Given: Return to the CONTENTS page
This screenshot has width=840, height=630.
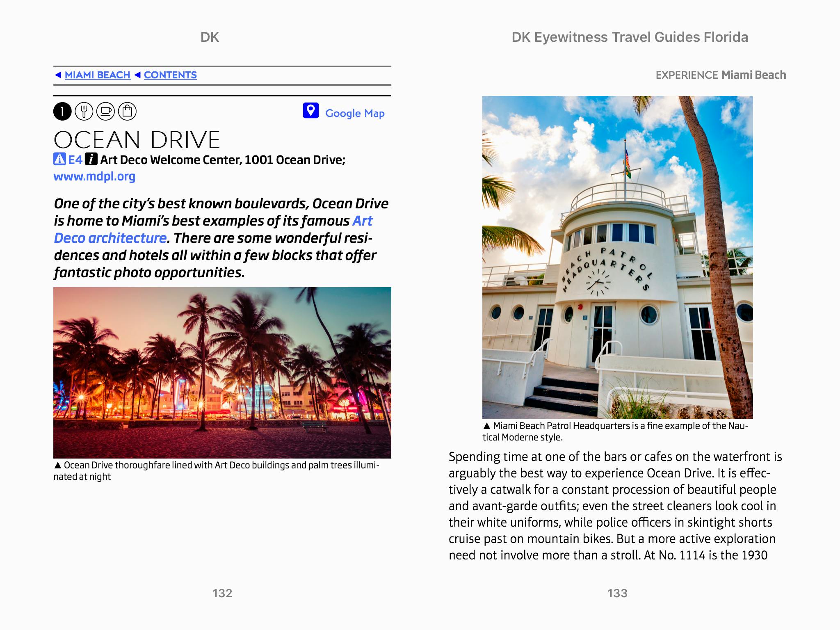Looking at the screenshot, I should point(170,75).
